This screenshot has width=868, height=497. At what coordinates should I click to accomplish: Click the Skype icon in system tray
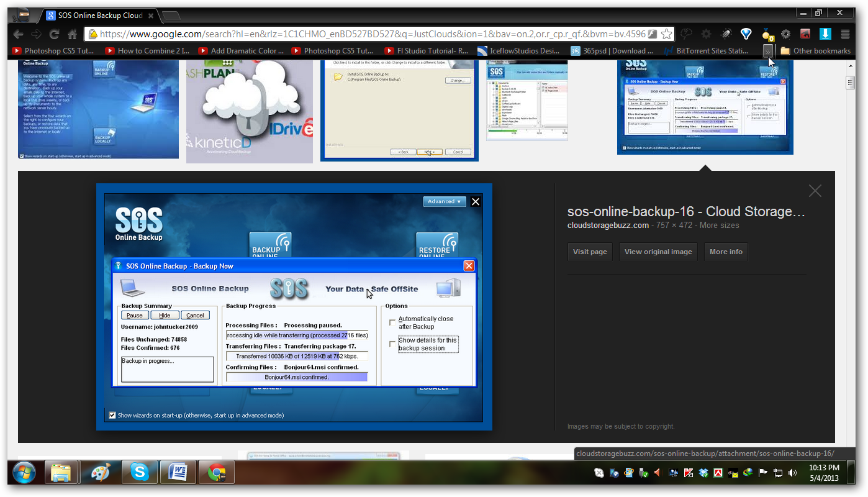(x=599, y=473)
